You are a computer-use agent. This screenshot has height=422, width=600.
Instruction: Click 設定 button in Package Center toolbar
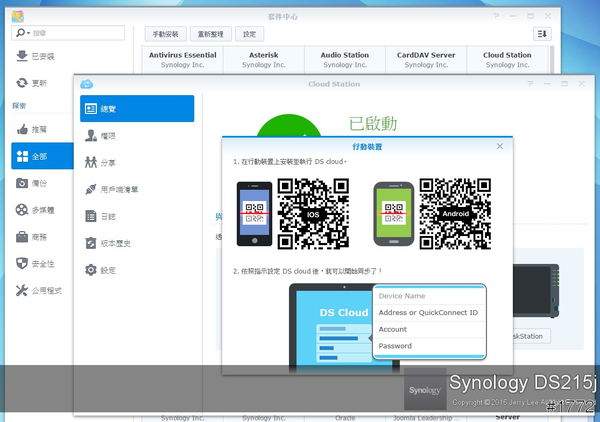250,34
